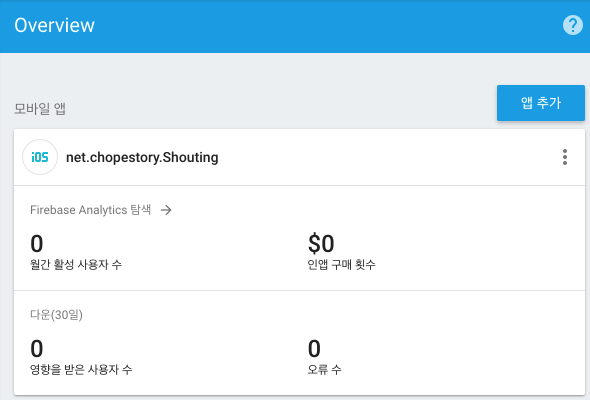Click the blue Overview header bar
The image size is (590, 400).
pos(295,26)
